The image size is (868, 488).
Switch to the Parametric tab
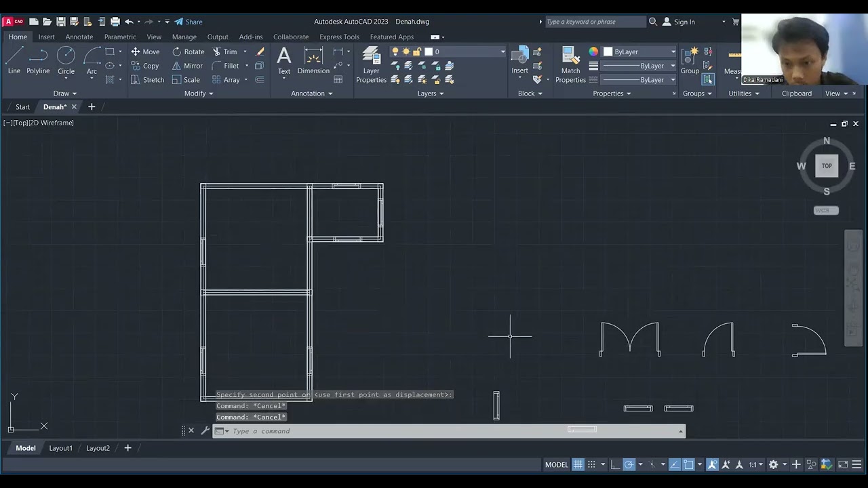[120, 37]
